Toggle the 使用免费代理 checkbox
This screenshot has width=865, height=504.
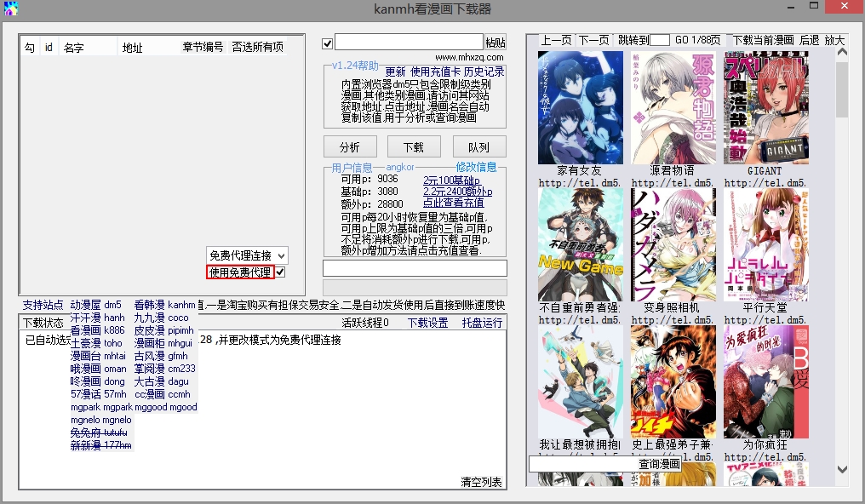click(x=280, y=272)
